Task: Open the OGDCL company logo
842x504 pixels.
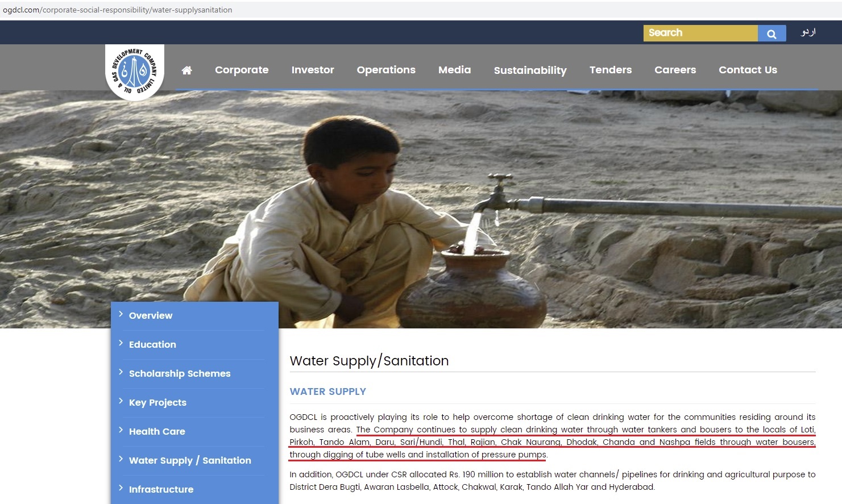Action: tap(135, 72)
